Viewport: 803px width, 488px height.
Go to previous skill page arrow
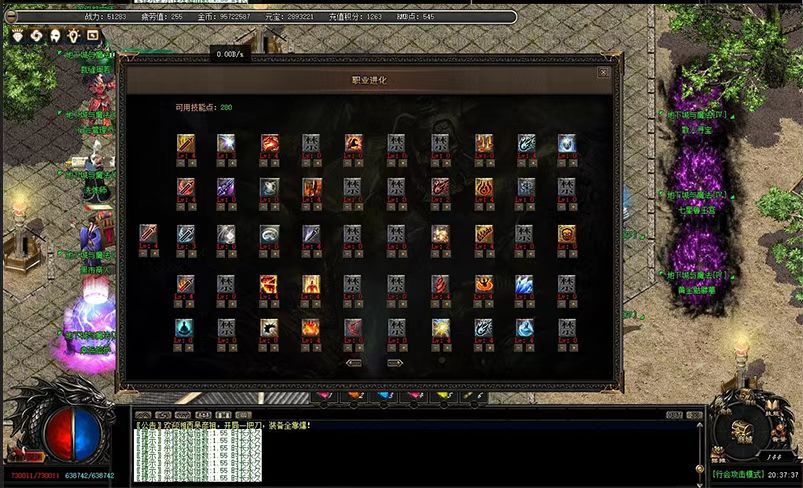[x=353, y=363]
